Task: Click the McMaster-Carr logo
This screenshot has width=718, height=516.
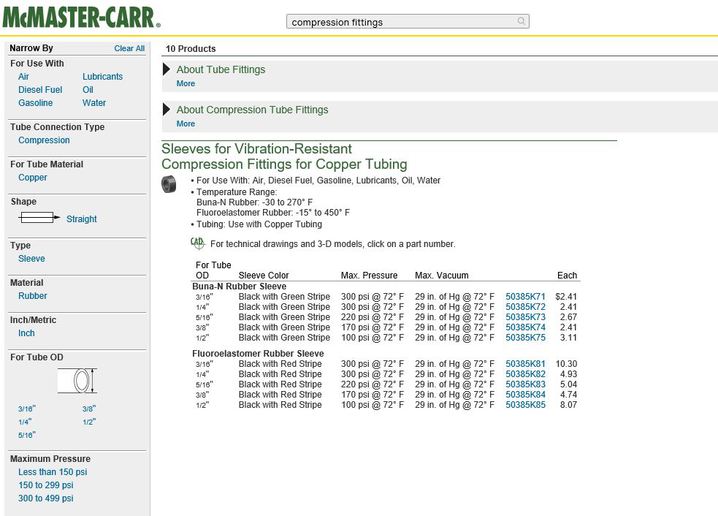Action: click(x=82, y=17)
